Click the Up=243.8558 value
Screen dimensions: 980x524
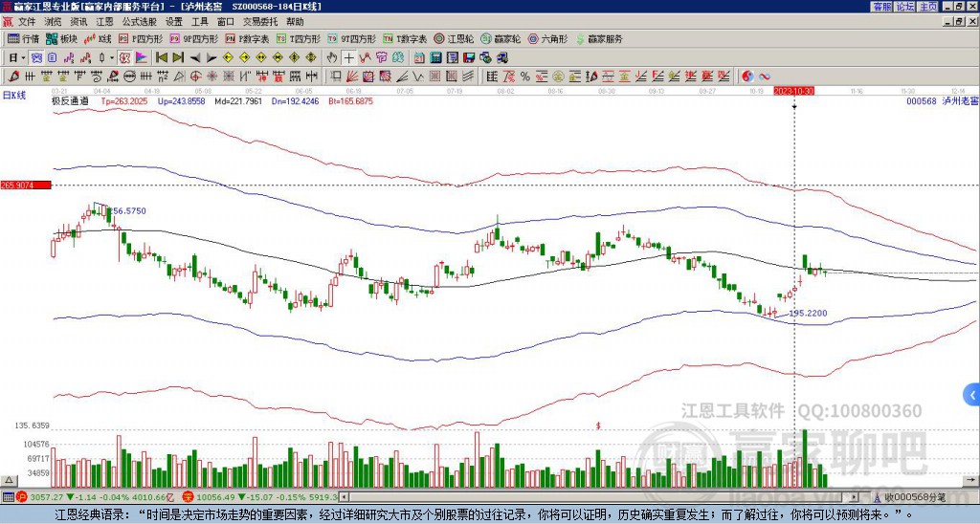181,100
